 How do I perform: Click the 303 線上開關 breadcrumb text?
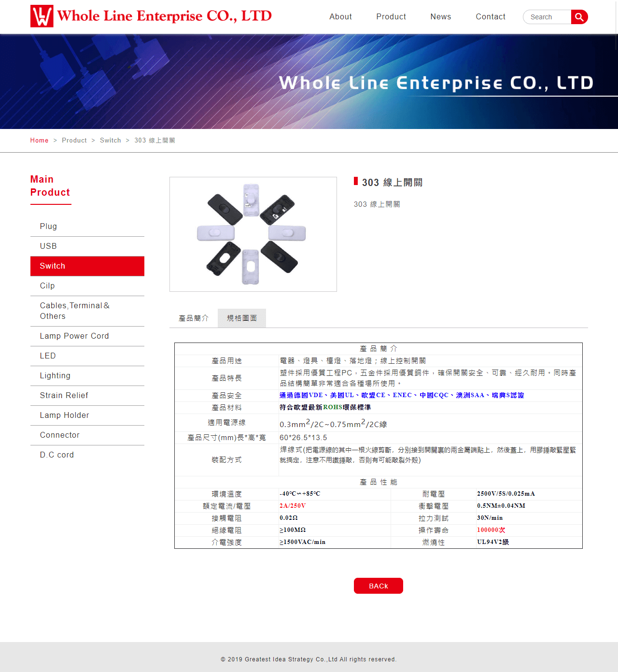[x=155, y=140]
